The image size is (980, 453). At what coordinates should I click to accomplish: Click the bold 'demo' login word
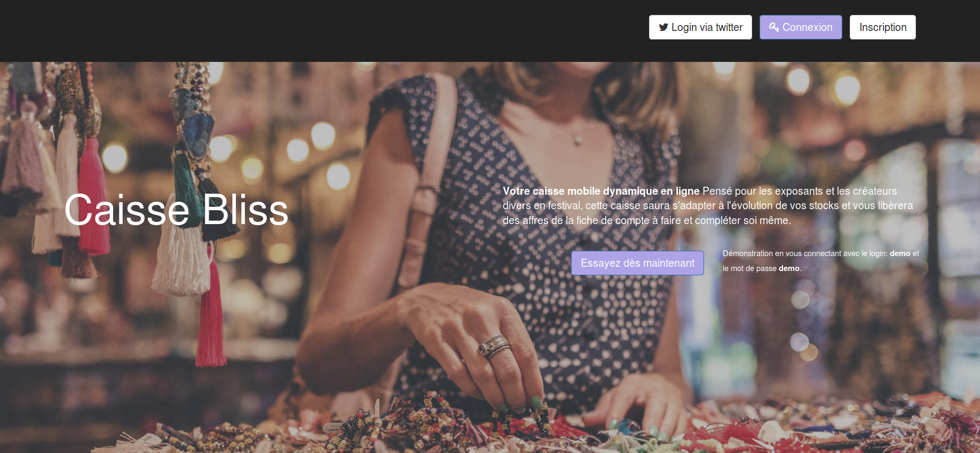tap(900, 253)
